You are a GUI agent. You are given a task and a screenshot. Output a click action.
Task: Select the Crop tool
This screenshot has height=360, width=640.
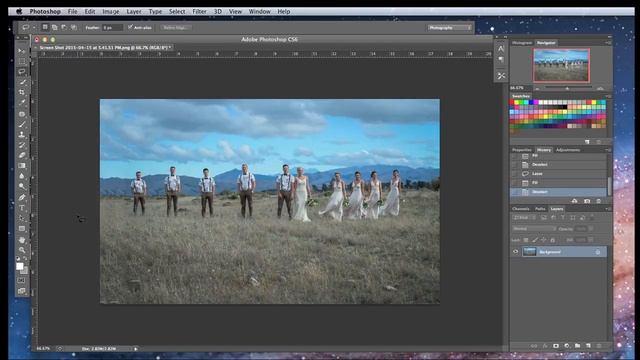coord(22,92)
